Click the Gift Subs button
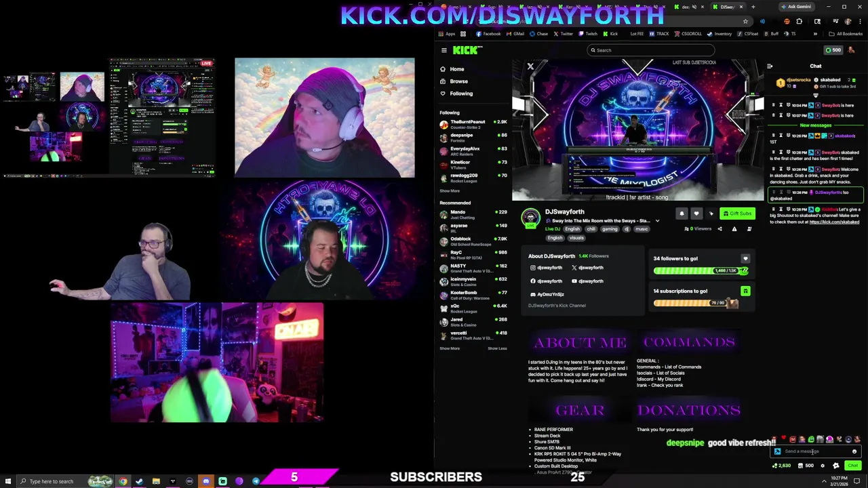This screenshot has width=868, height=488. click(x=737, y=213)
